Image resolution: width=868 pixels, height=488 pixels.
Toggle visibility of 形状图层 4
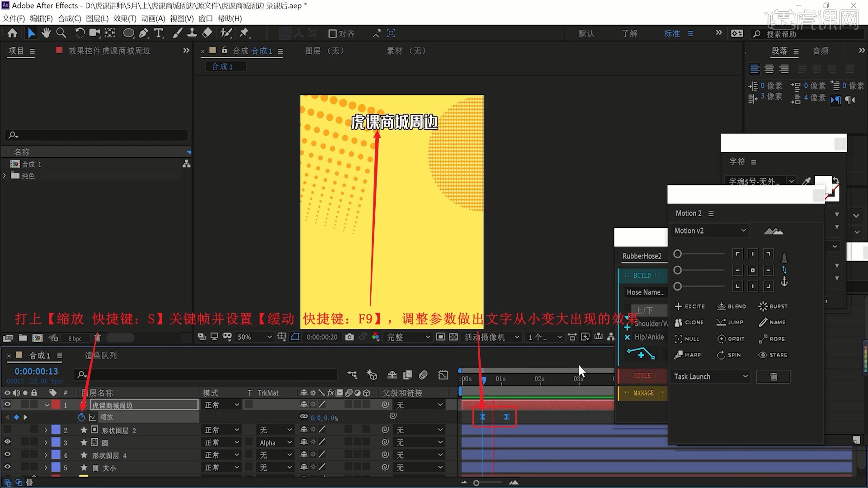[x=7, y=455]
